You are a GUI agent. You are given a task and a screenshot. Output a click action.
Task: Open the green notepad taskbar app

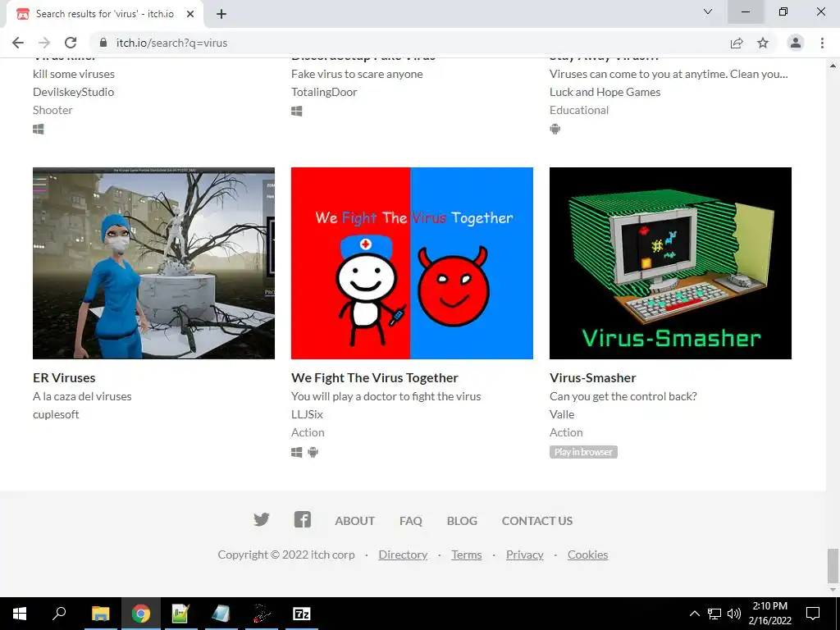[x=180, y=614]
